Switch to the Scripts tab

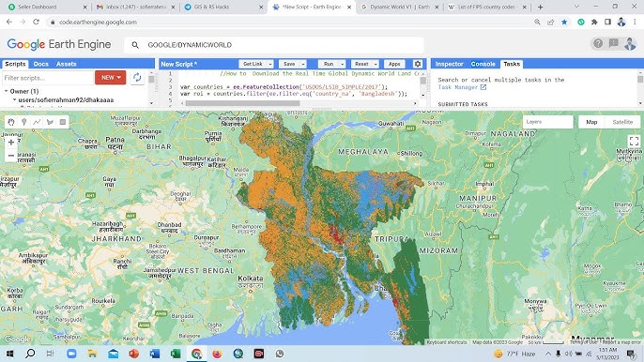click(x=16, y=64)
